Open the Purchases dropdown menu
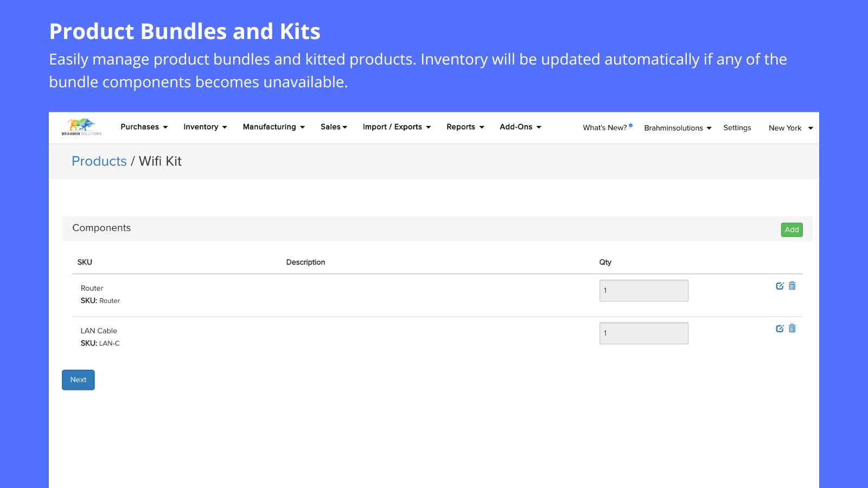The width and height of the screenshot is (868, 488). (144, 127)
